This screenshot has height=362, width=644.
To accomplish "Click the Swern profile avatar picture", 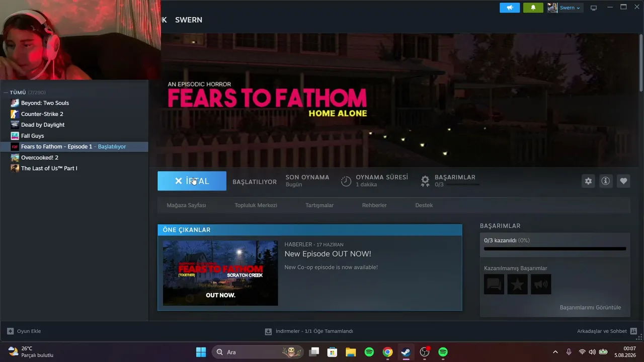I will point(552,8).
